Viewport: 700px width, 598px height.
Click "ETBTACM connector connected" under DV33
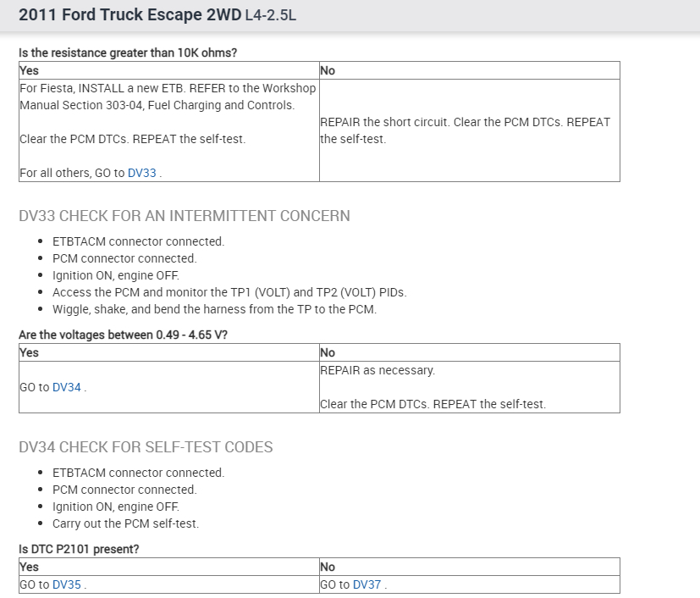138,241
